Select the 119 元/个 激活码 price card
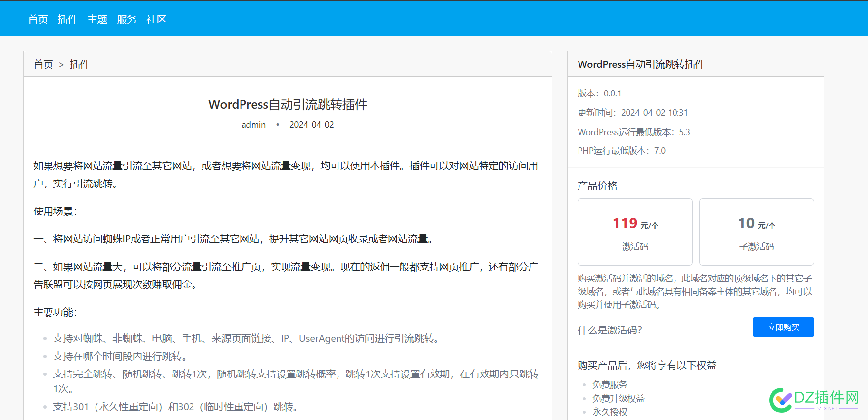 point(635,232)
